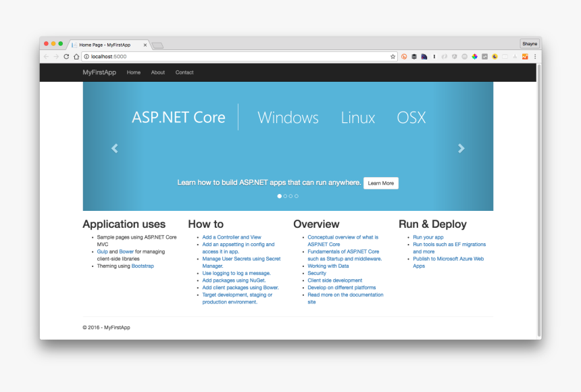581x392 pixels.
Task: Open the Home nav item
Action: coord(133,72)
